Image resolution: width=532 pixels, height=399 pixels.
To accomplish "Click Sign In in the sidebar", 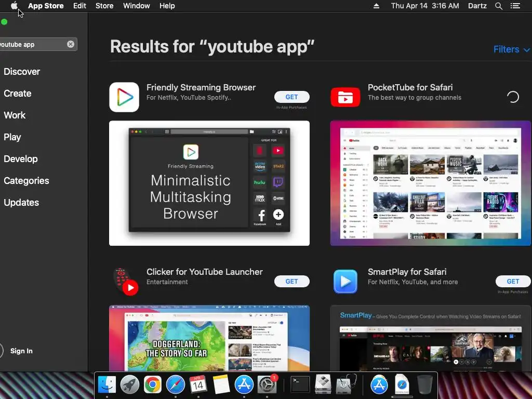I will [x=21, y=351].
